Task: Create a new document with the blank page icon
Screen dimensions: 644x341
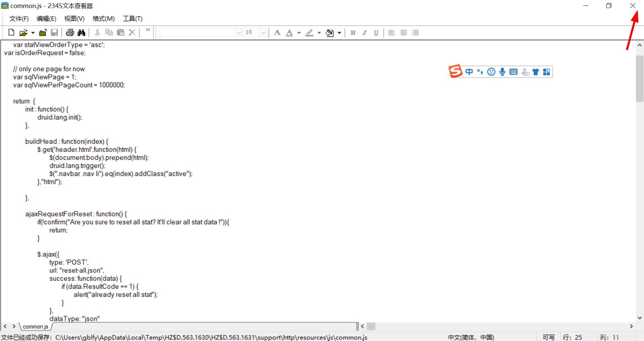Action: click(11, 33)
